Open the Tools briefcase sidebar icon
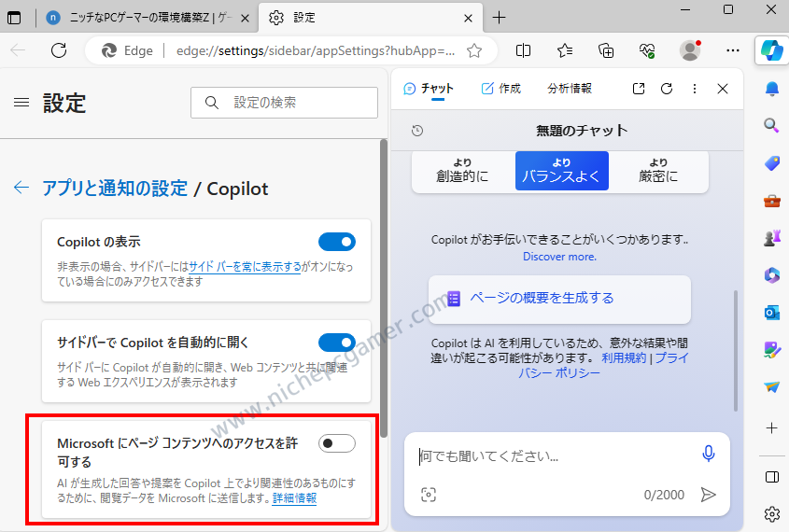The image size is (789, 532). [x=771, y=201]
